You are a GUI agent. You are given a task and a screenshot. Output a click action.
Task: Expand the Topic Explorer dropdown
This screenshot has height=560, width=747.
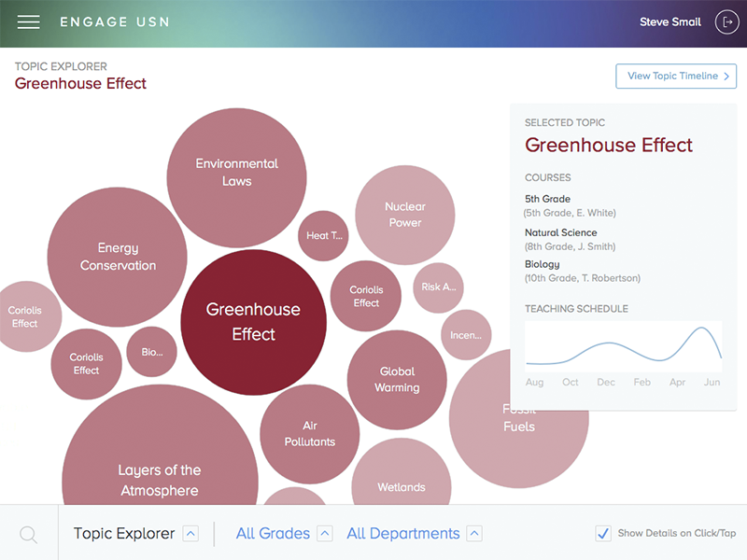[190, 533]
